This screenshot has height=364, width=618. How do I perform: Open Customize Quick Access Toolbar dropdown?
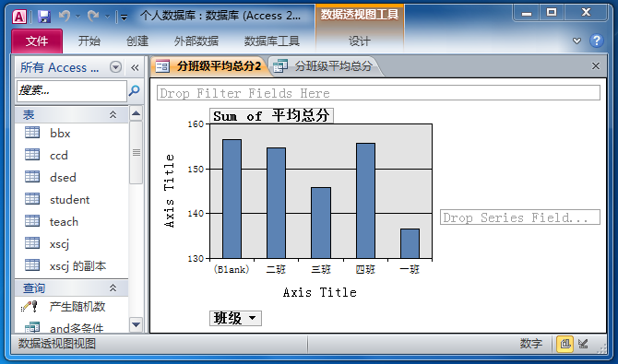[x=124, y=17]
